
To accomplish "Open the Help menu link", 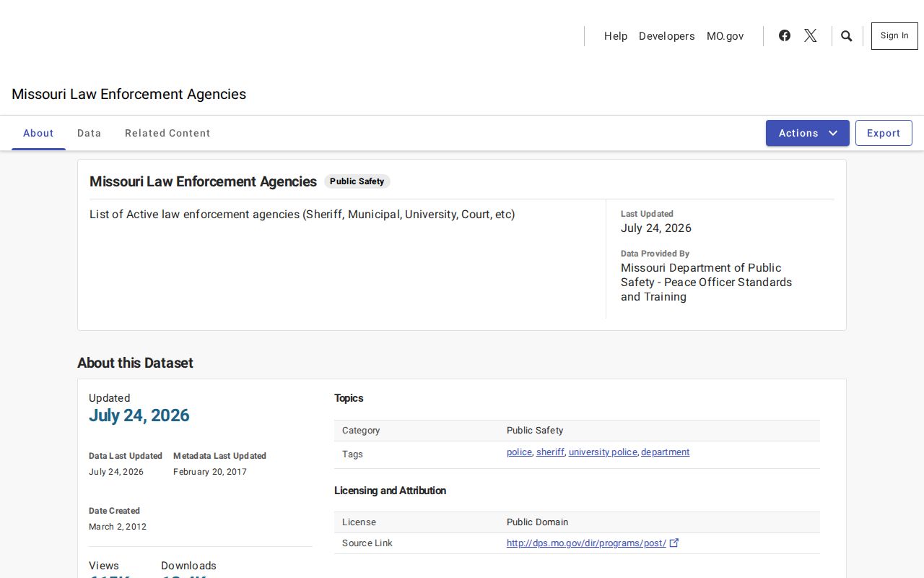I will click(x=616, y=36).
